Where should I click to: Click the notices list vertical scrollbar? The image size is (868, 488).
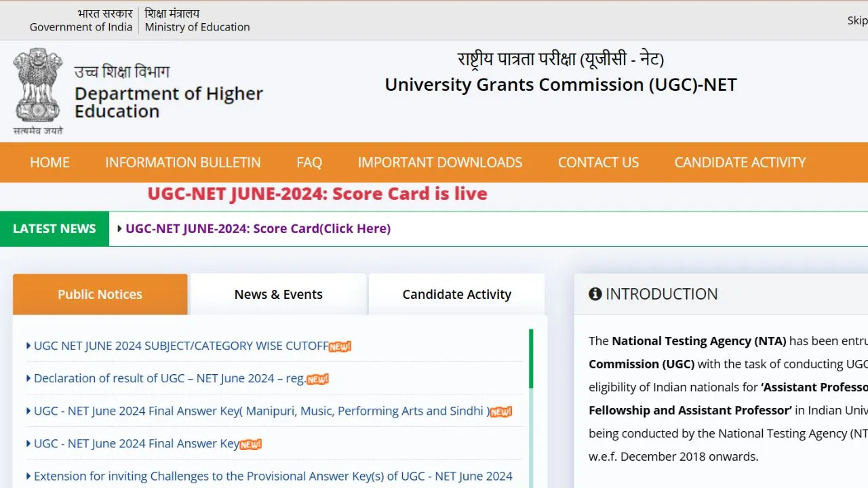point(531,408)
